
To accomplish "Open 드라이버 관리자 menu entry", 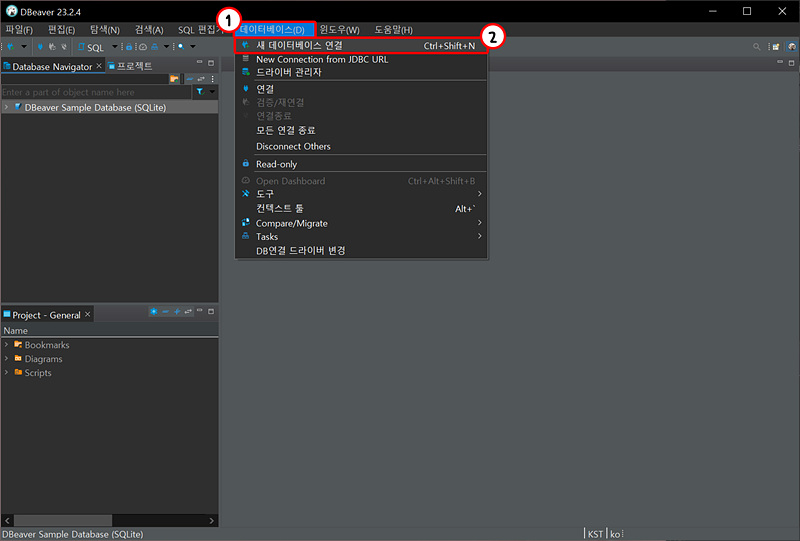I will pyautogui.click(x=361, y=72).
